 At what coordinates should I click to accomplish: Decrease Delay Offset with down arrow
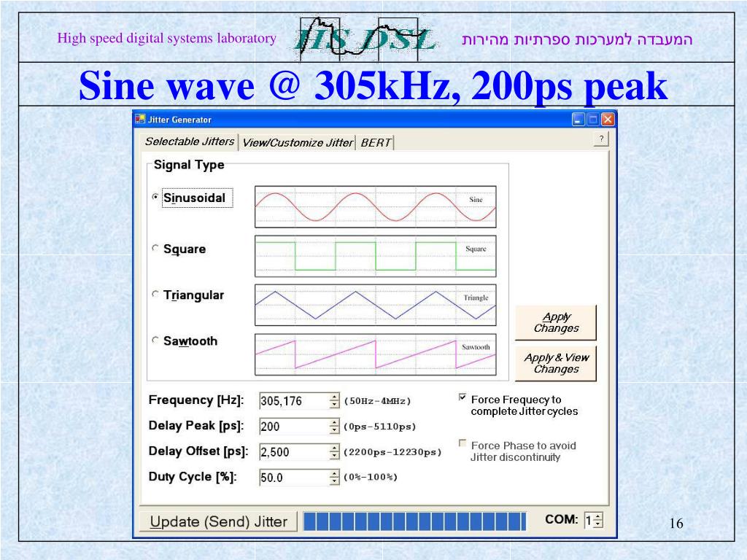pos(334,456)
